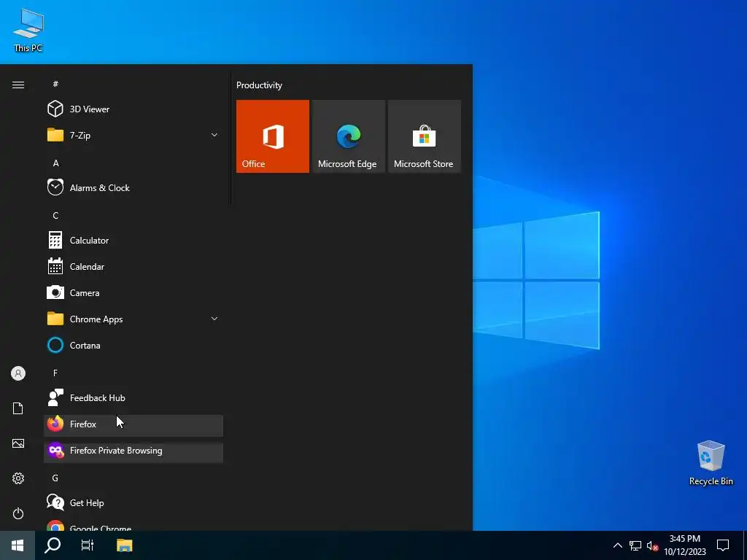Image resolution: width=747 pixels, height=560 pixels.
Task: Expand the Start menu hamburger button
Action: pos(18,85)
